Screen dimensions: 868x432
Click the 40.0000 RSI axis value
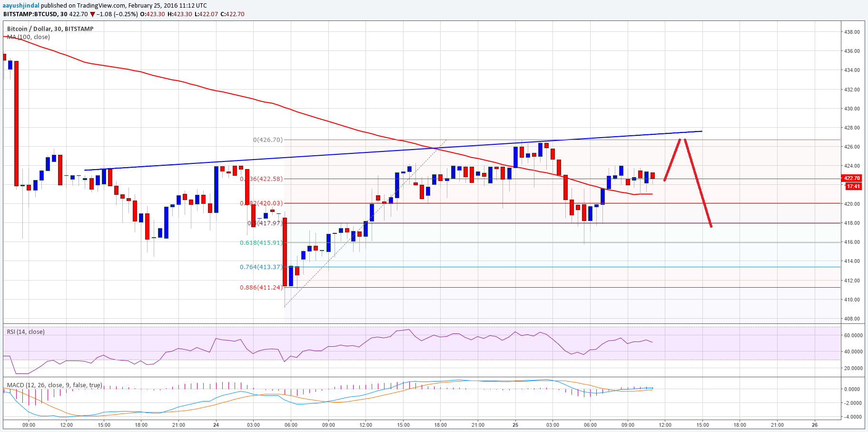[x=853, y=352]
